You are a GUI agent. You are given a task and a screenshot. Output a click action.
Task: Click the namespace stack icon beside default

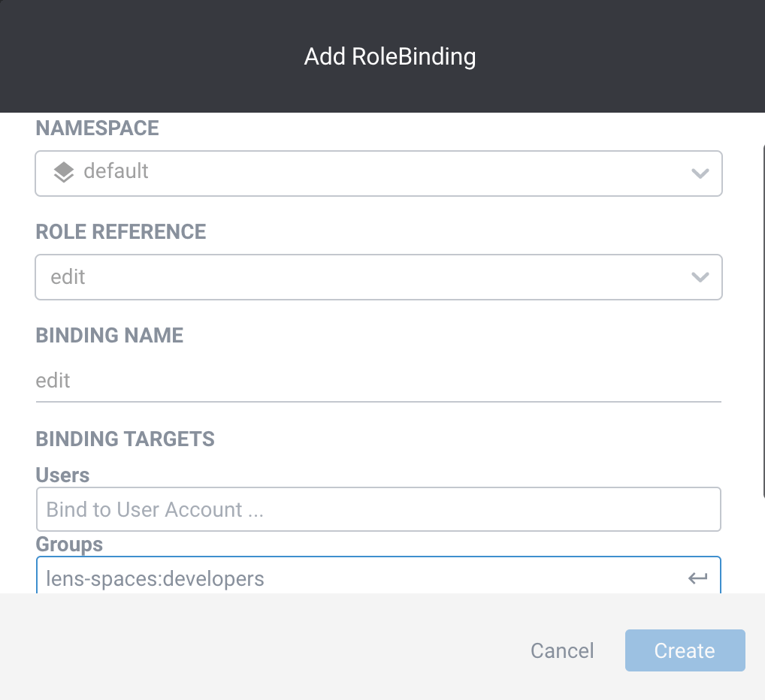(x=63, y=173)
